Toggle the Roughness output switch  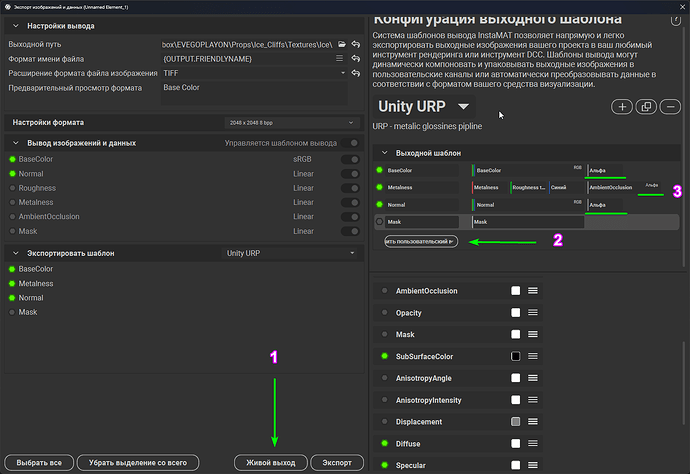coord(350,188)
